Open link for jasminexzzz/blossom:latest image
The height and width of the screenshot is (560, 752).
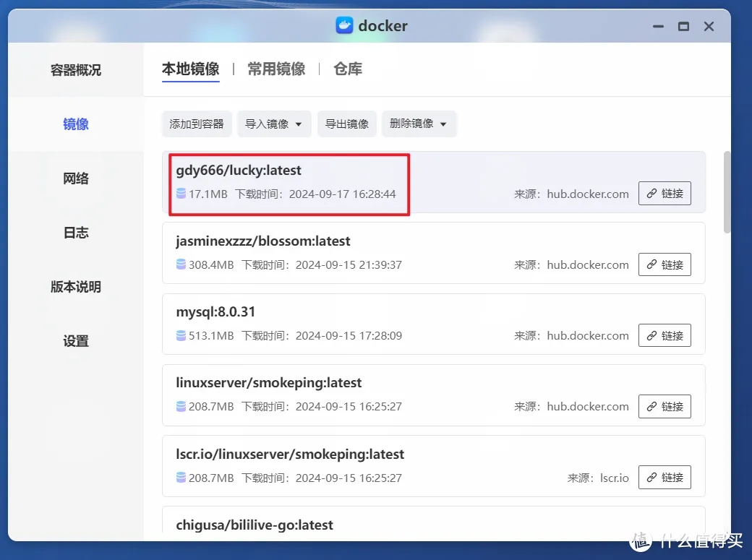(665, 264)
